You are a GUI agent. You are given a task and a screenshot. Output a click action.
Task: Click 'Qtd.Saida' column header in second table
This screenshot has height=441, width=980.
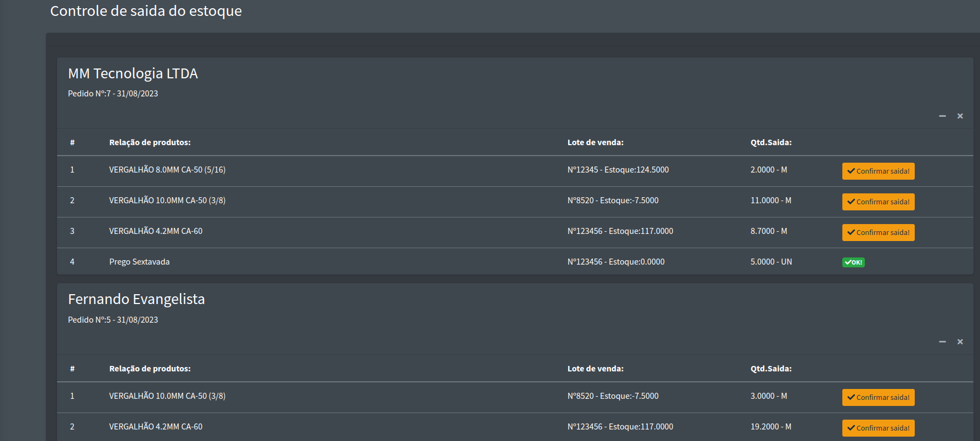(x=771, y=369)
